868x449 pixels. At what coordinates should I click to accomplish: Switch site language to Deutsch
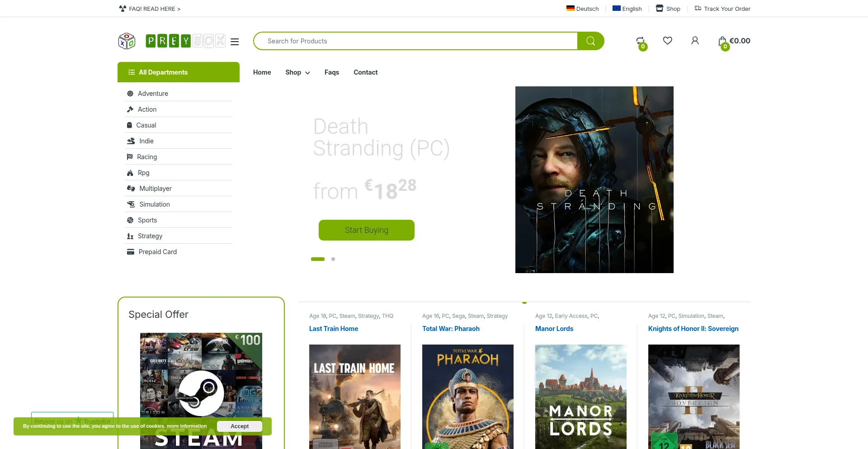tap(587, 9)
